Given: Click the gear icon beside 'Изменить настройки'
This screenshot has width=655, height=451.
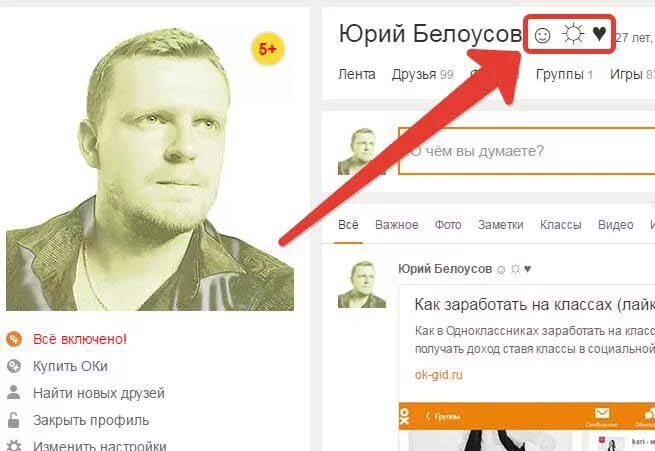Looking at the screenshot, I should [14, 445].
